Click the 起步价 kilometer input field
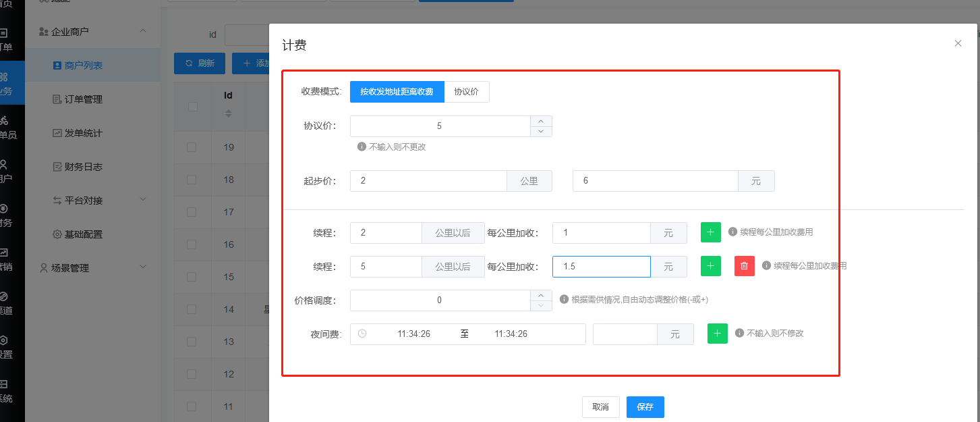 [x=418, y=180]
